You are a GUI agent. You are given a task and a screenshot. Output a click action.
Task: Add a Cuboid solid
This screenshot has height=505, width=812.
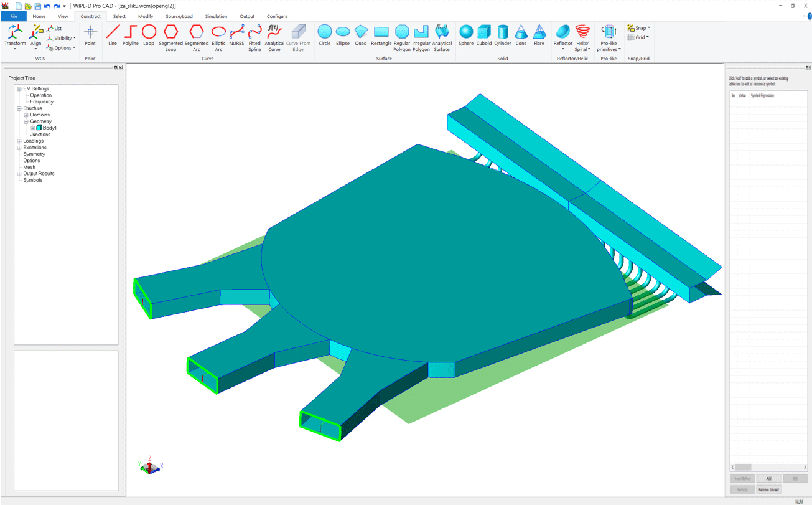[484, 35]
